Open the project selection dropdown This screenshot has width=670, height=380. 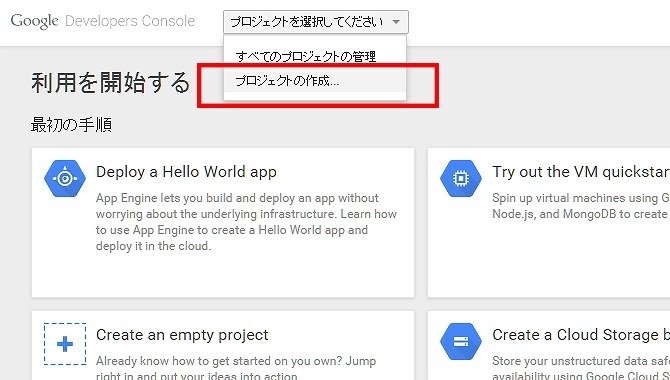[315, 22]
